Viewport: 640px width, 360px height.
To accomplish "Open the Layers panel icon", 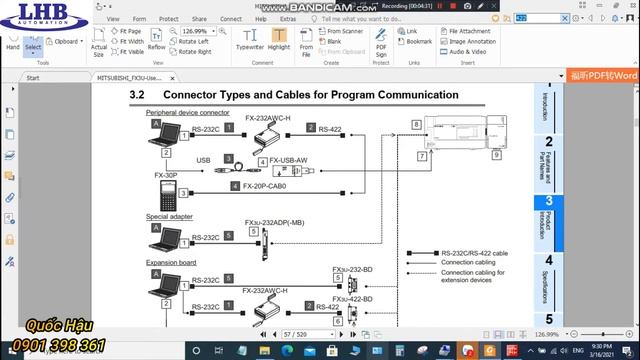I will pos(10,155).
